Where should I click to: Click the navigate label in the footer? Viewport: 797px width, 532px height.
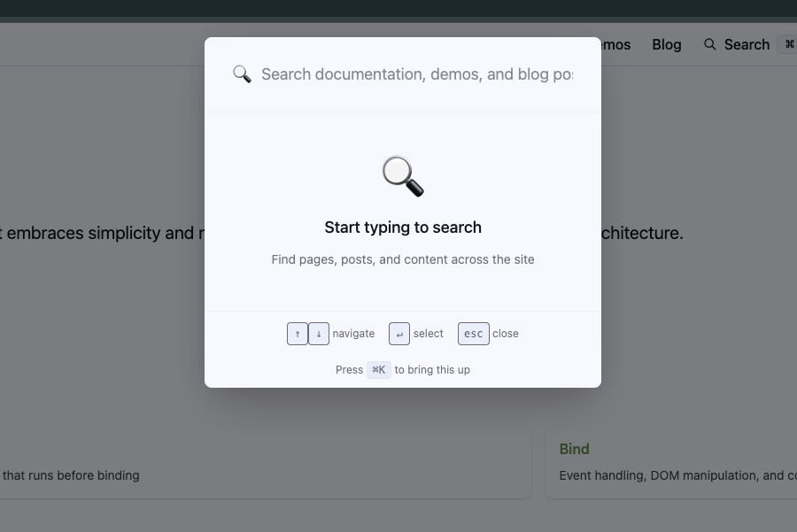353,334
